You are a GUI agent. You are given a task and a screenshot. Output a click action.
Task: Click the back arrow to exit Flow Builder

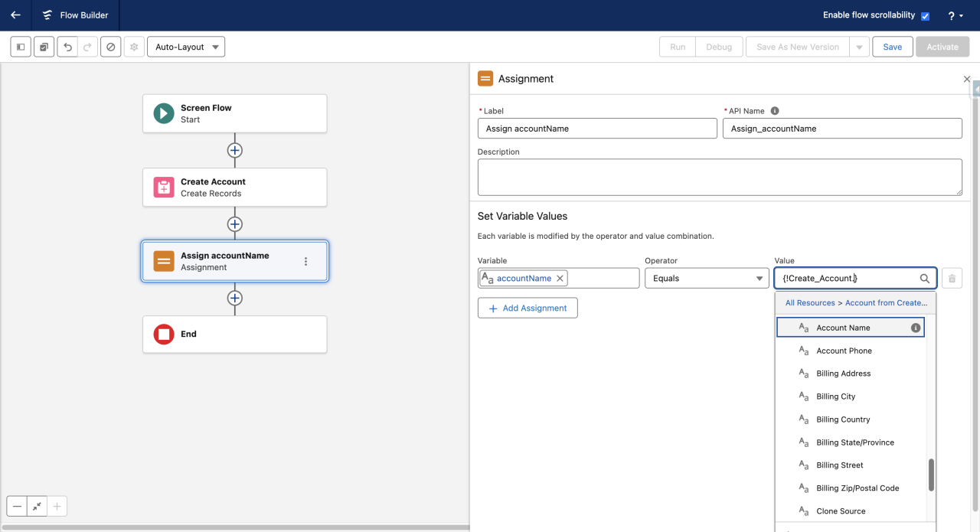15,15
